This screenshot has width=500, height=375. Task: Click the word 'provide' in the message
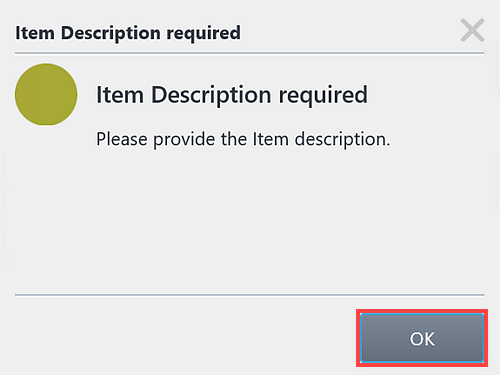pyautogui.click(x=184, y=139)
